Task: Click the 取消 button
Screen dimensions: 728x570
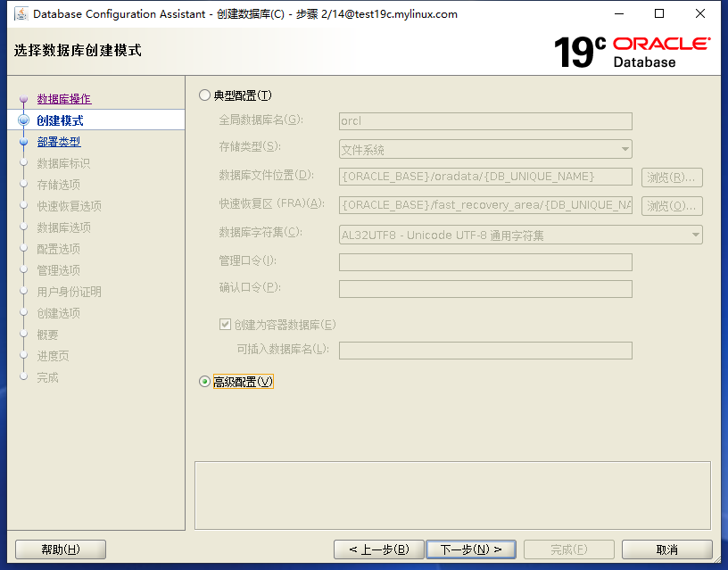Action: coord(667,549)
